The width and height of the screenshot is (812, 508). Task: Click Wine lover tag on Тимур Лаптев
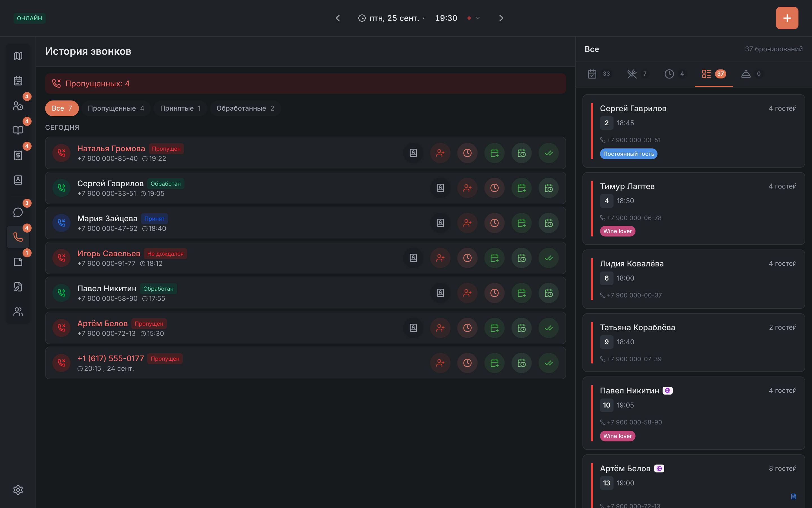click(x=617, y=231)
